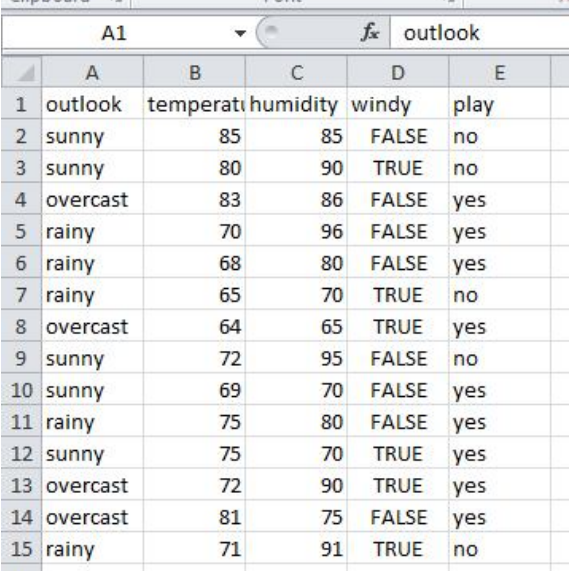584x571 pixels.
Task: Click the play header cell E1
Action: 499,104
